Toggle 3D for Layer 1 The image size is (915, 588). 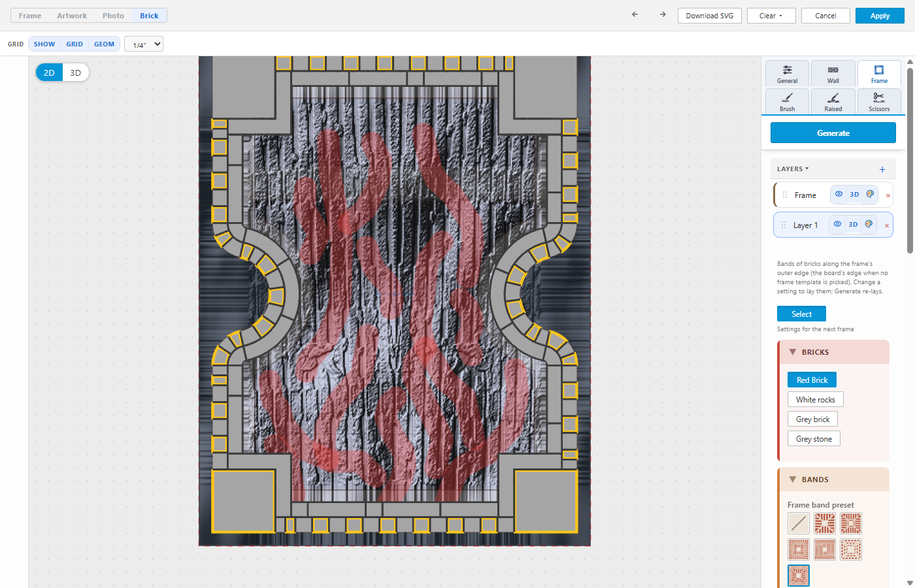(853, 224)
